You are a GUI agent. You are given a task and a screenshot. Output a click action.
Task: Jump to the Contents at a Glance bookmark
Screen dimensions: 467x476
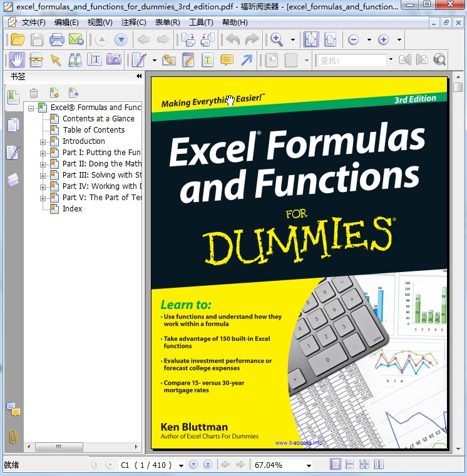[98, 119]
